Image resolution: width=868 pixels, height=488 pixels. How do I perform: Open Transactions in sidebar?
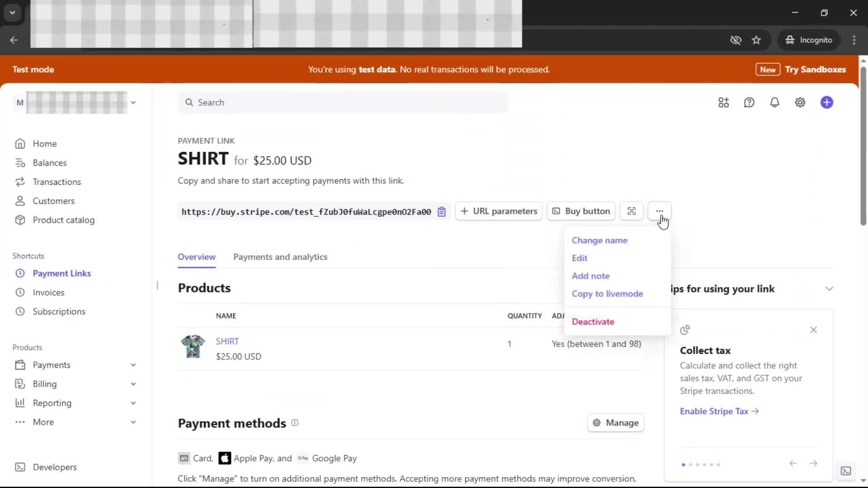(57, 182)
